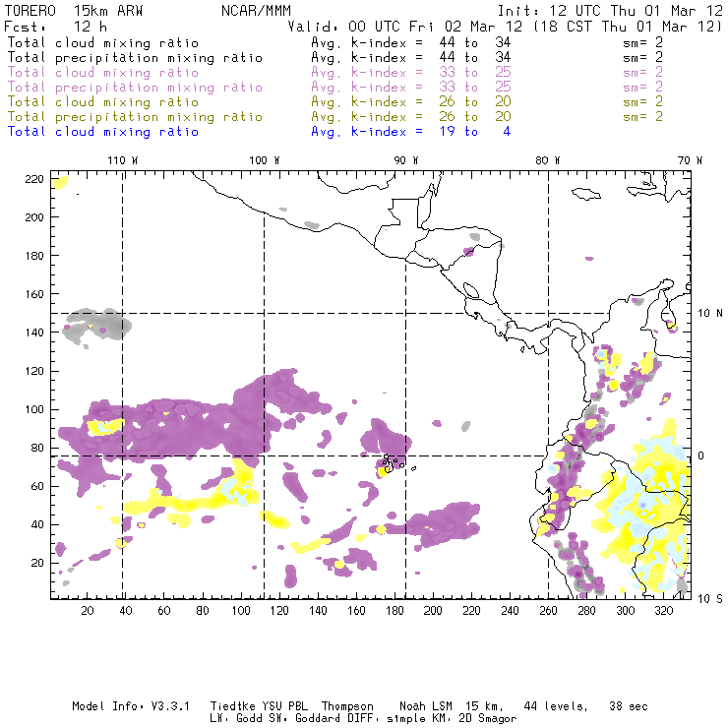Click the "YSU PBL" footer label
The image size is (728, 728).
(285, 706)
